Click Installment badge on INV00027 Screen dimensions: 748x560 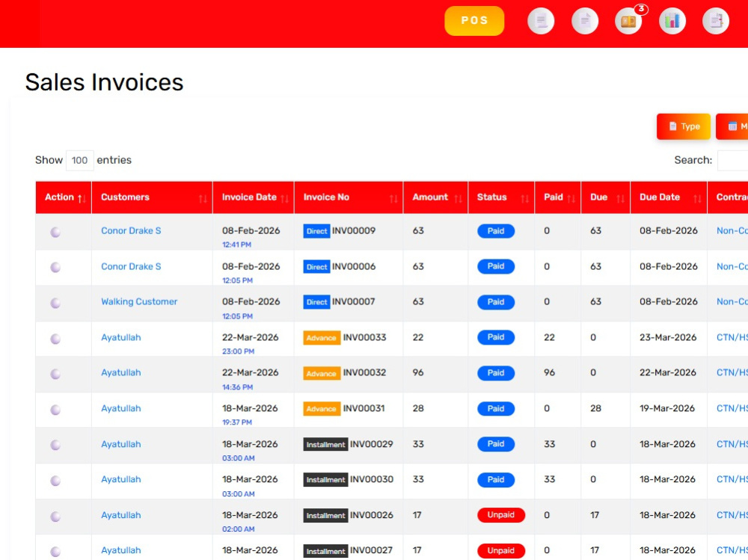325,551
